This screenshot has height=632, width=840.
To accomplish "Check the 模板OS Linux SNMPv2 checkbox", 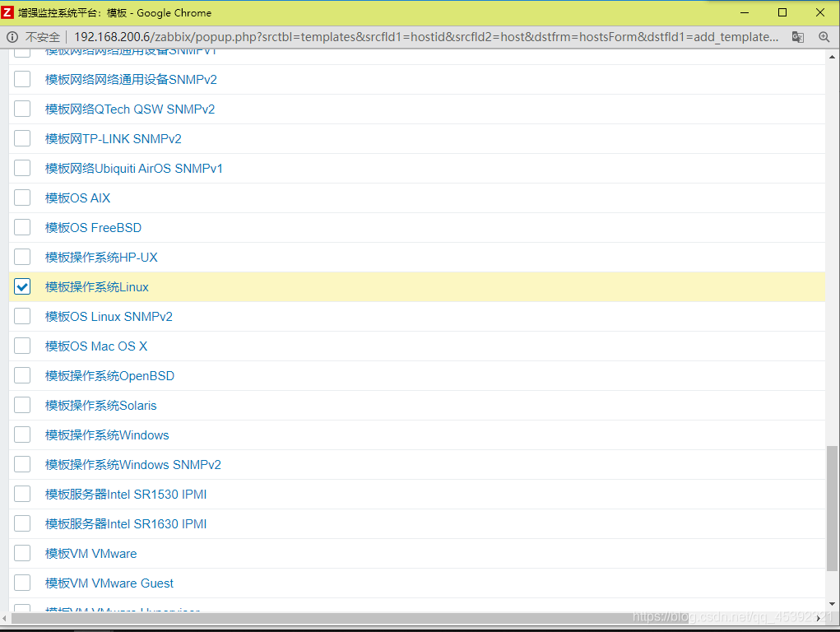I will coord(22,316).
